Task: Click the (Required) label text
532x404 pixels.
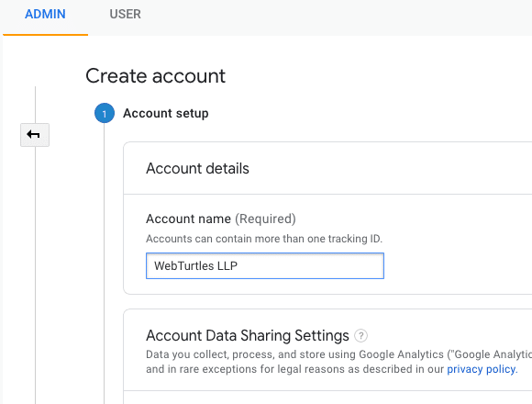Action: (x=265, y=219)
